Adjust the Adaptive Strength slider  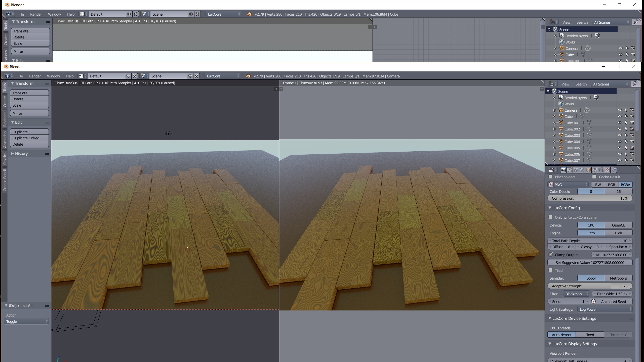pos(590,286)
